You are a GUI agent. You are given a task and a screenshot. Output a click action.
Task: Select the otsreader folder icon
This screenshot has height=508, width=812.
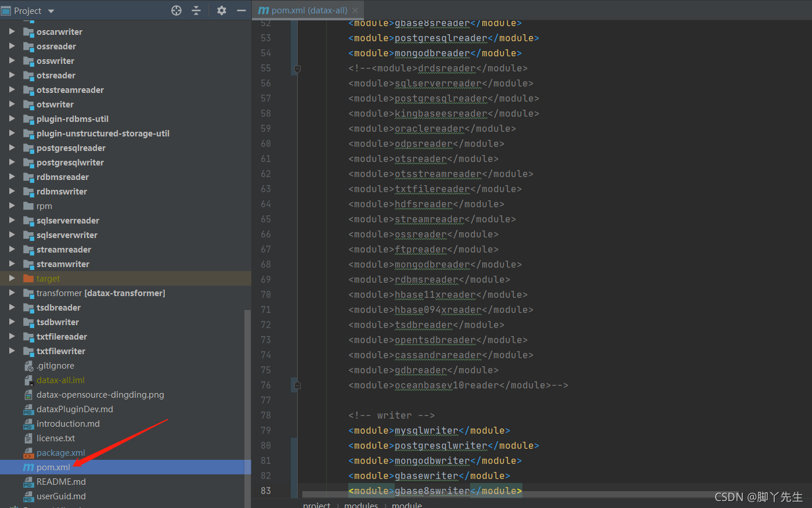tap(28, 75)
